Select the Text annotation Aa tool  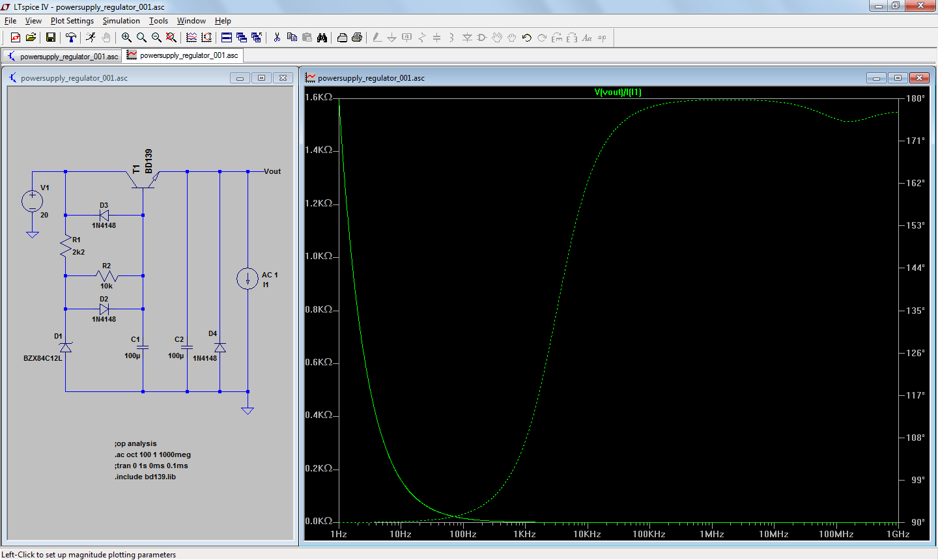(585, 37)
